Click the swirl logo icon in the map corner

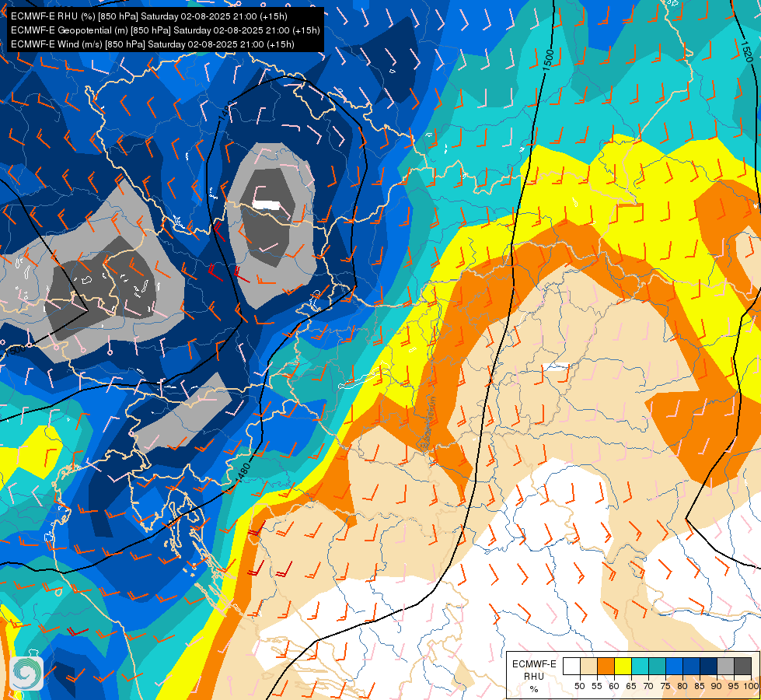click(x=26, y=674)
